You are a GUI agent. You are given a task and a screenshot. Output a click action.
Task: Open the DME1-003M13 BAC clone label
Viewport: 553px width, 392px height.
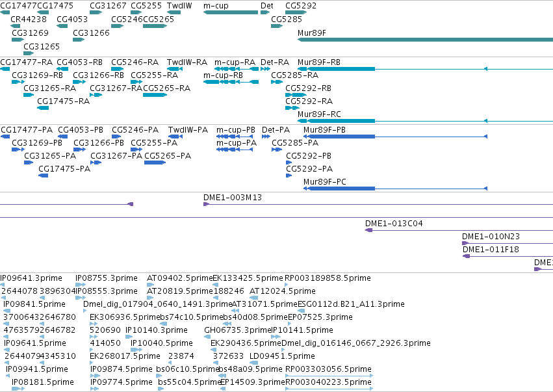(x=233, y=197)
